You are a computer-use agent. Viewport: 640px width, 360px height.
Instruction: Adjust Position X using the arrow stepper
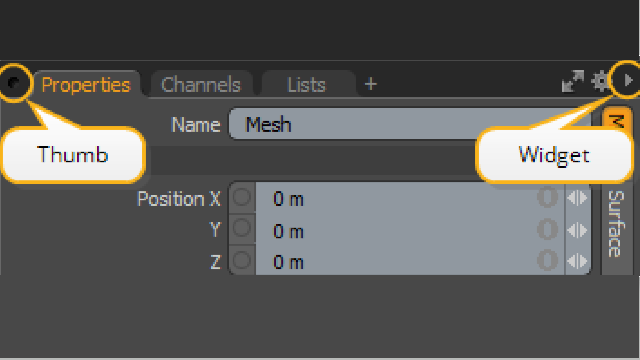coord(577,198)
